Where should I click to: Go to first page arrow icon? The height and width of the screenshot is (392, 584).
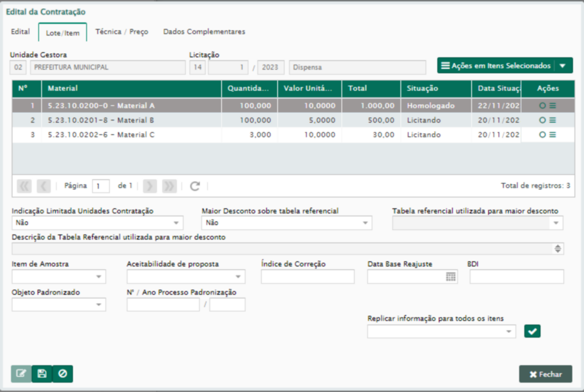pyautogui.click(x=24, y=186)
